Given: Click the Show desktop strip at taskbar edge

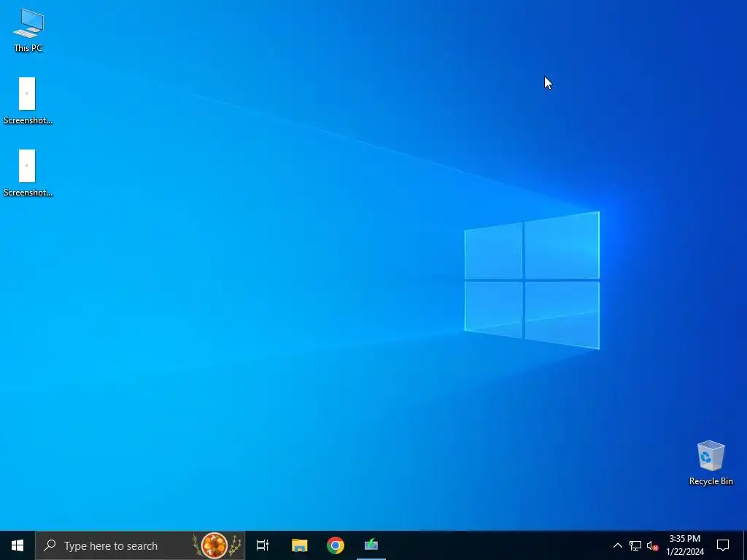Looking at the screenshot, I should pos(745,545).
